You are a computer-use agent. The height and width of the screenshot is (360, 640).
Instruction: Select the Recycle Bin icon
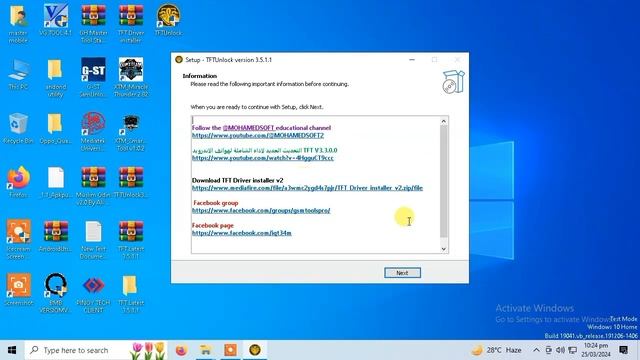(18, 129)
